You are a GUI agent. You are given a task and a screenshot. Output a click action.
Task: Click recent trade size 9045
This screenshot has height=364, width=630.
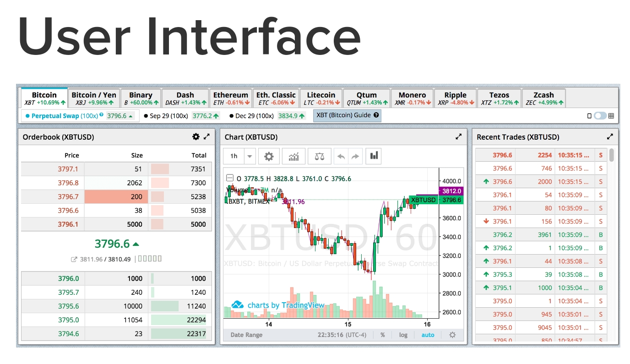545,327
